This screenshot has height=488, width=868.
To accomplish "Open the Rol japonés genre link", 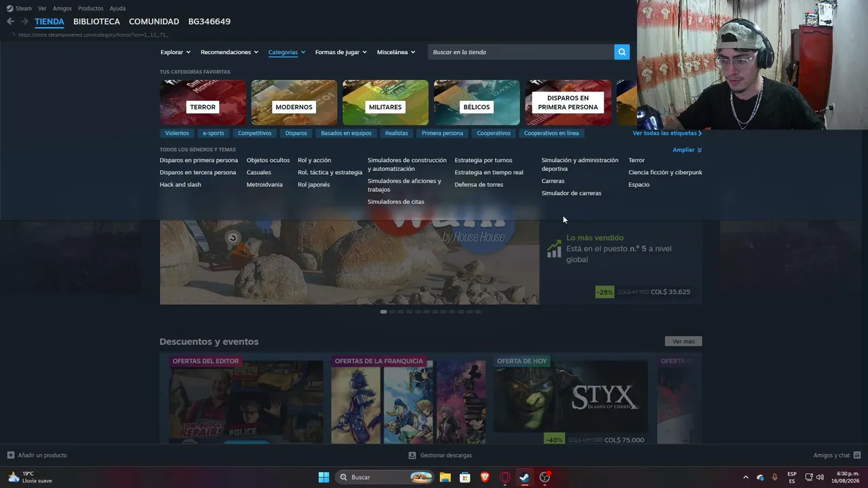I will point(314,184).
